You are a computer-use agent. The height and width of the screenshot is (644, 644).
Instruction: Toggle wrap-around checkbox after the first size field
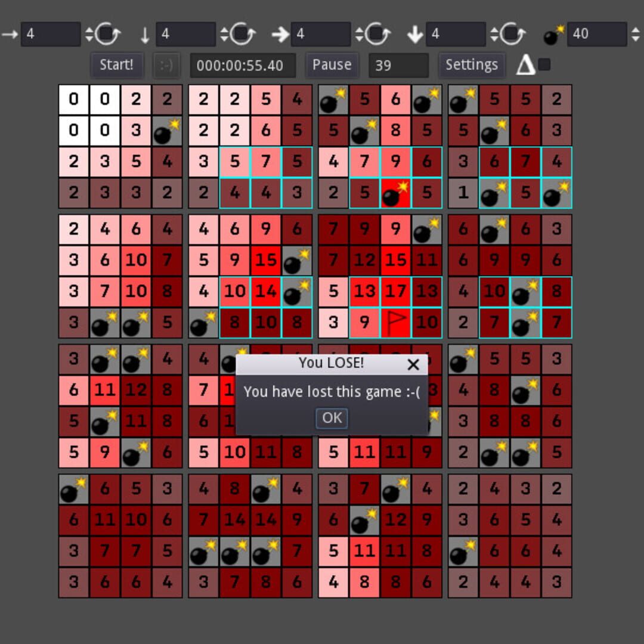click(x=109, y=35)
